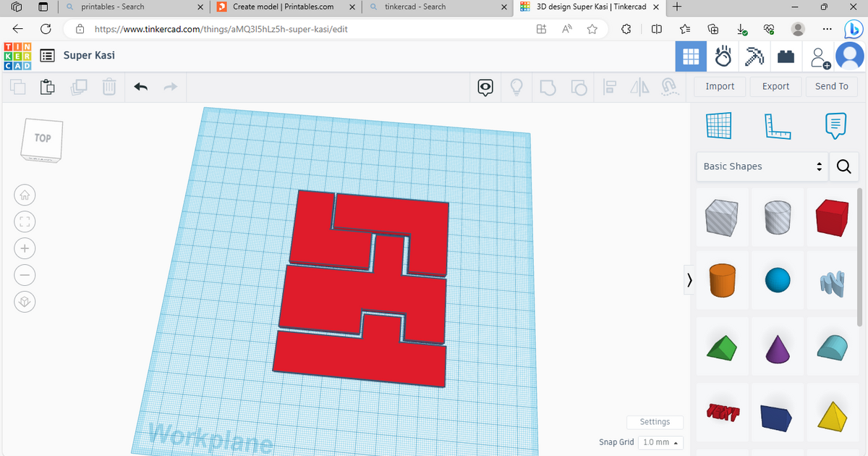Open Sim Lab via the falling apple icon

click(723, 56)
